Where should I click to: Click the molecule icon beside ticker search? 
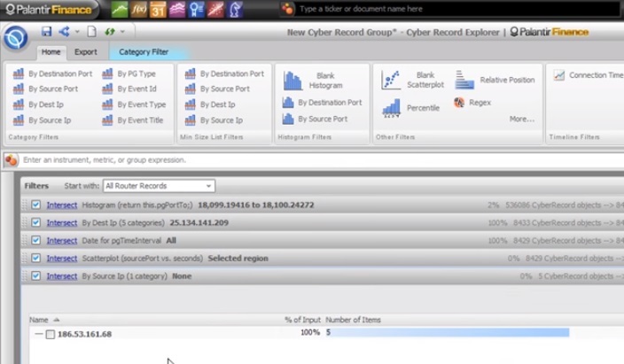click(287, 9)
